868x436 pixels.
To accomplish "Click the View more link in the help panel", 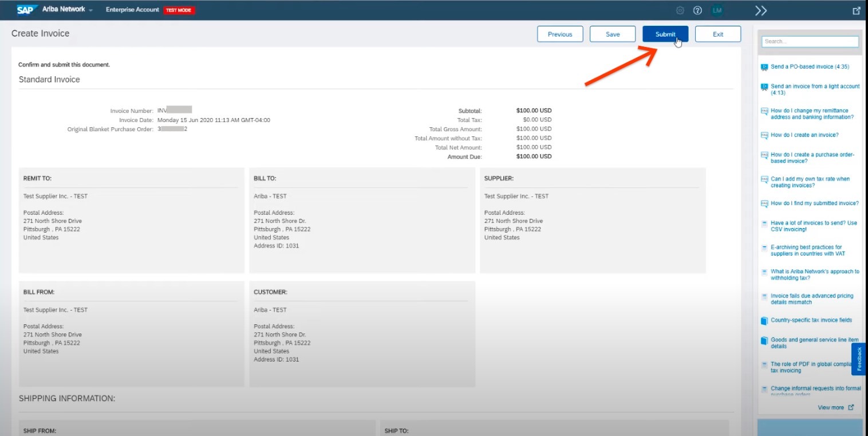I will [x=831, y=407].
